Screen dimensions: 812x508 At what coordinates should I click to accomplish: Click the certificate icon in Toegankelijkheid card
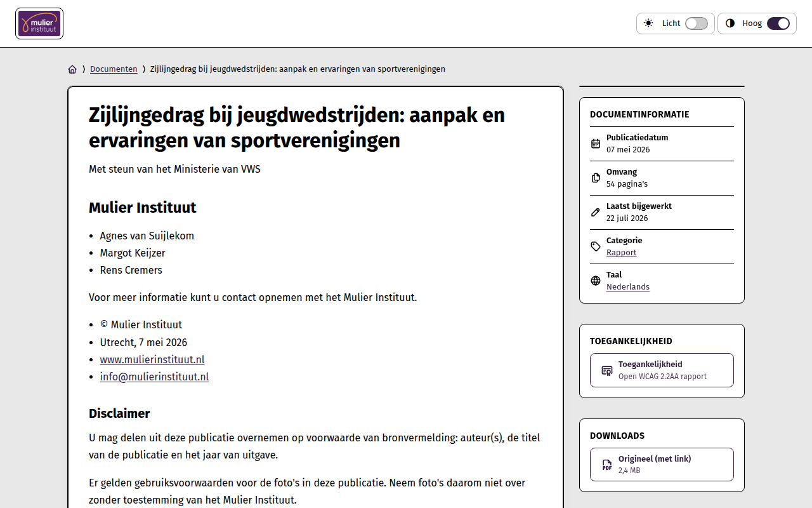607,370
